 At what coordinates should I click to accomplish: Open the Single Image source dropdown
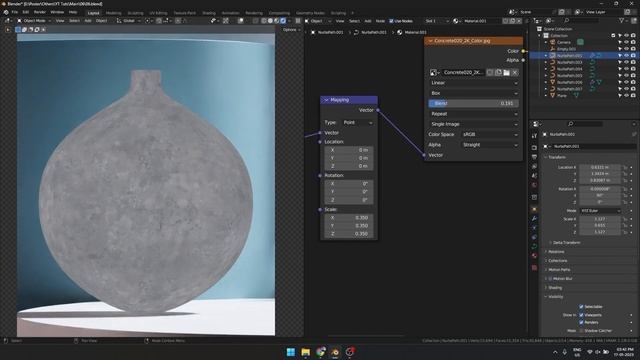[474, 124]
